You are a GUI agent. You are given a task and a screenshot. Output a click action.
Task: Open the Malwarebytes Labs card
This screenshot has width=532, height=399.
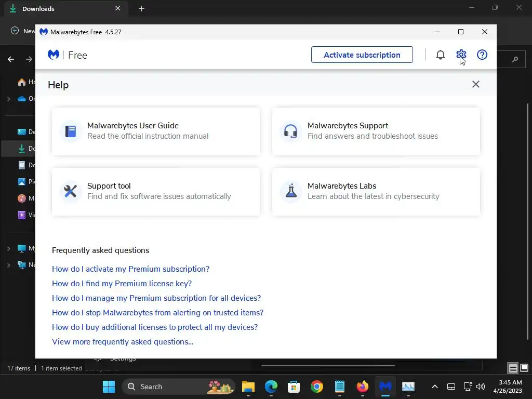376,191
